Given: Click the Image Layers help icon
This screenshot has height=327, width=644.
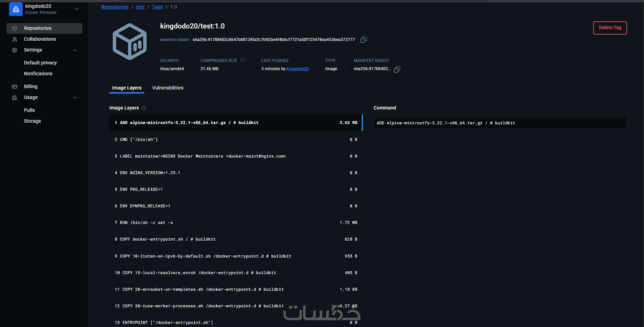Looking at the screenshot, I should 144,108.
